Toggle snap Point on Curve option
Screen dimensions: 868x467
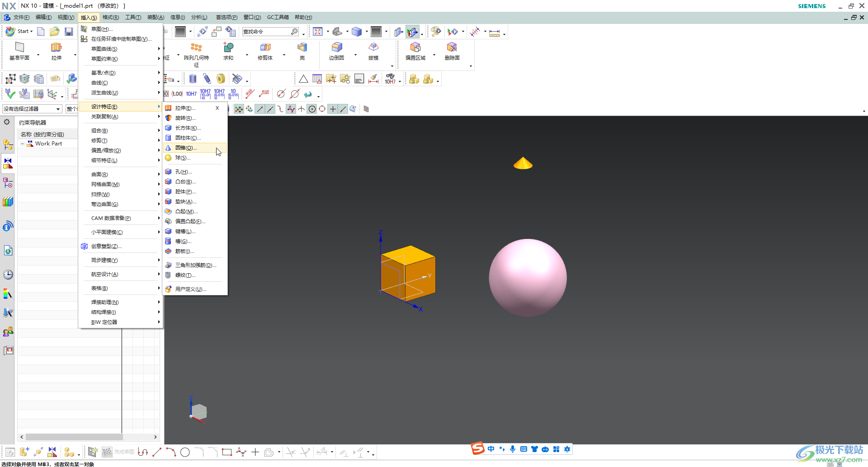click(343, 109)
